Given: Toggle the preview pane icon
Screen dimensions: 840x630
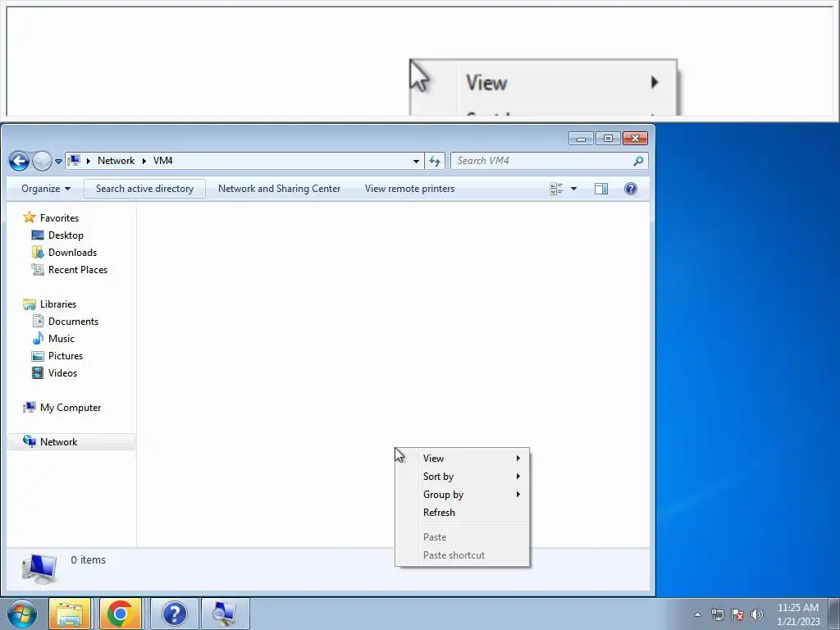Looking at the screenshot, I should (x=601, y=189).
